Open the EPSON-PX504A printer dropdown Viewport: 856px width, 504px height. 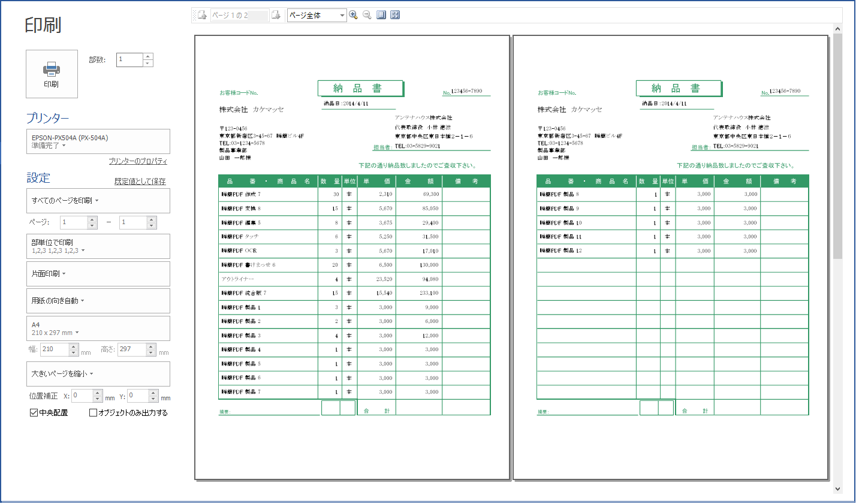click(x=98, y=141)
